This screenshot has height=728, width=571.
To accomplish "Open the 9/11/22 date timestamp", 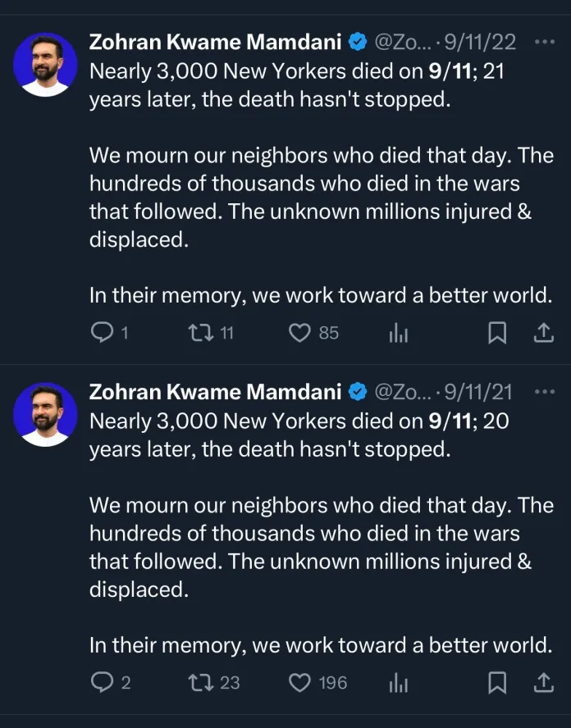I will (481, 42).
